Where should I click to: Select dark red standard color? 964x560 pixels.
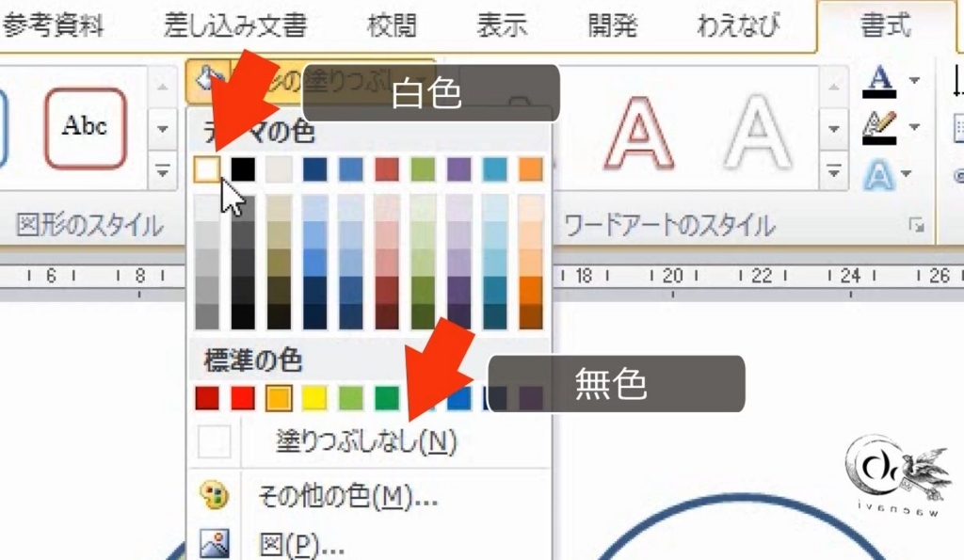click(207, 398)
